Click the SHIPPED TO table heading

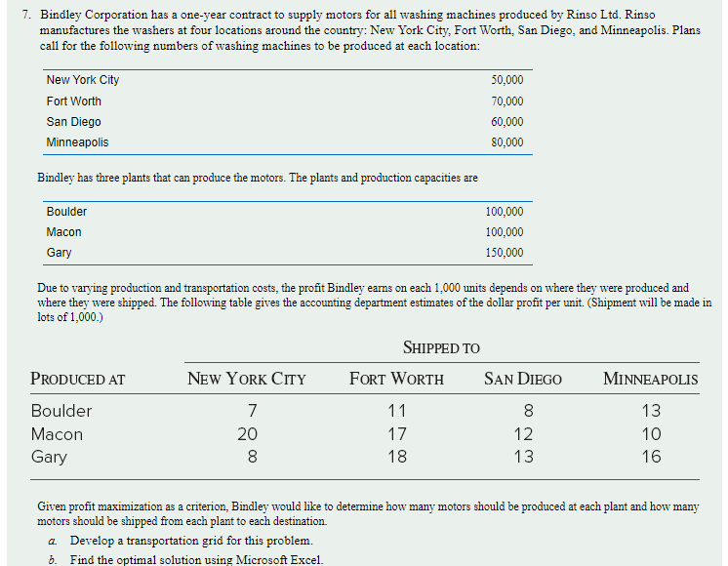(x=441, y=347)
